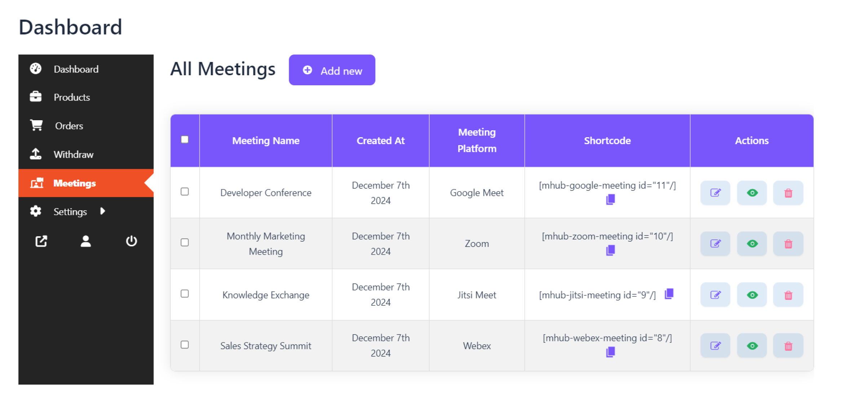Select the mhub-webex-meeting shortcode text
Image resolution: width=868 pixels, height=409 pixels.
pyautogui.click(x=607, y=338)
